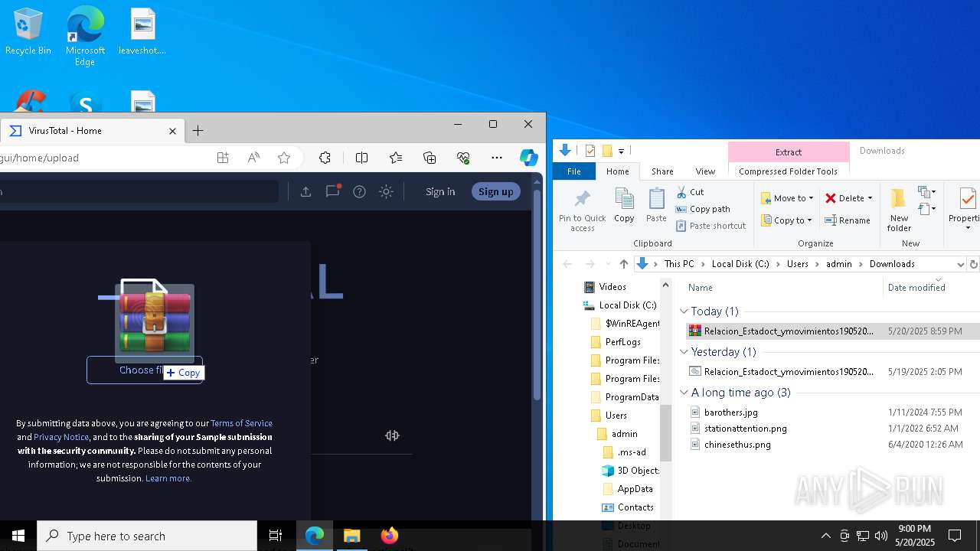Click the Choose file button
This screenshot has height=551, width=980.
[145, 370]
